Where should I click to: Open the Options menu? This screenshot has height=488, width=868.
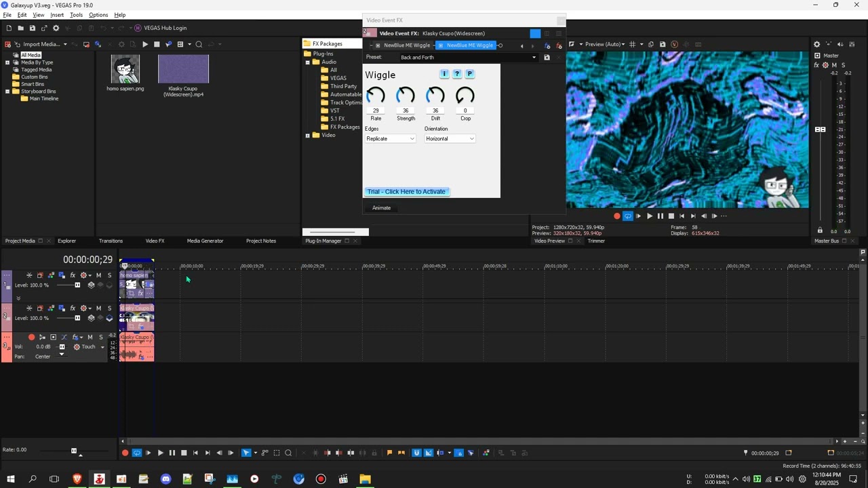click(98, 15)
